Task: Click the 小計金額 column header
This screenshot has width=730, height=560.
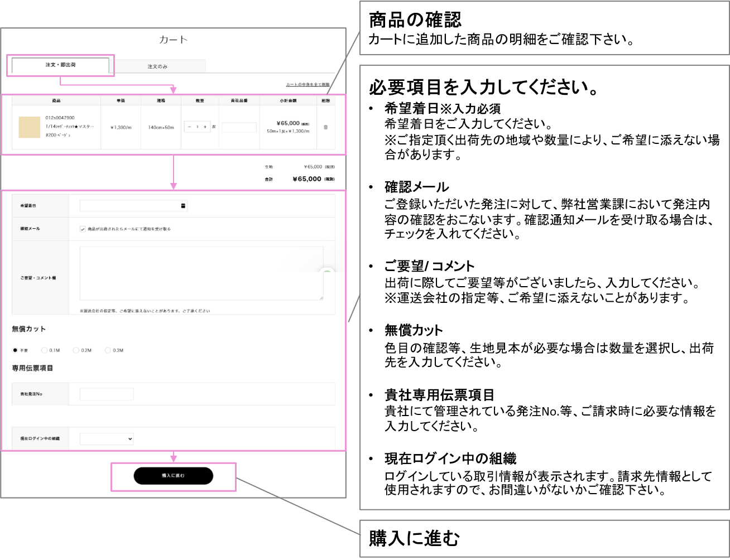Action: (288, 101)
